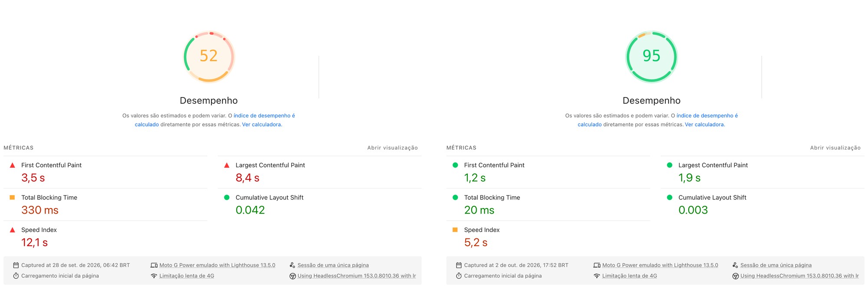Click green circle beside 1,2 s First Contentful Paint
Viewport: 868px width, 290px height.
pos(455,165)
